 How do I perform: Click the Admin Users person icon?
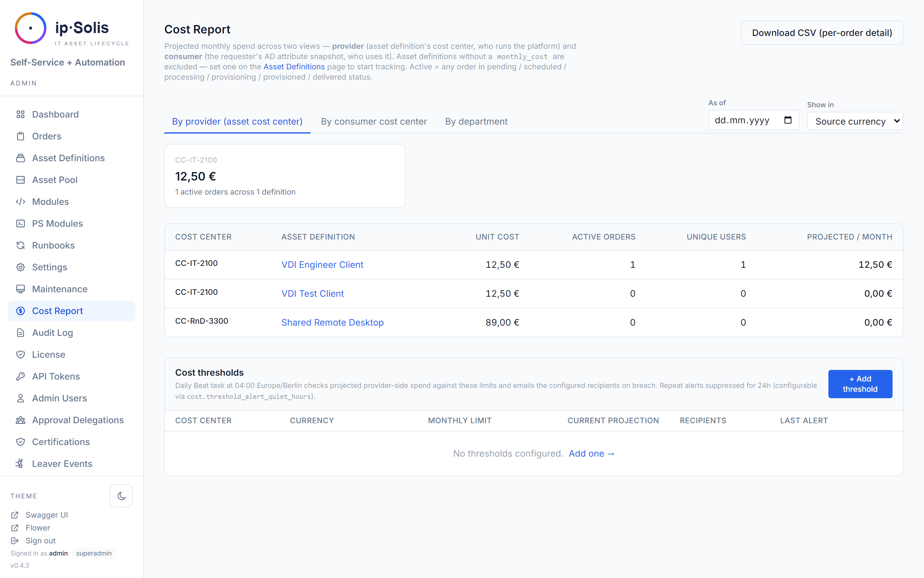(21, 398)
